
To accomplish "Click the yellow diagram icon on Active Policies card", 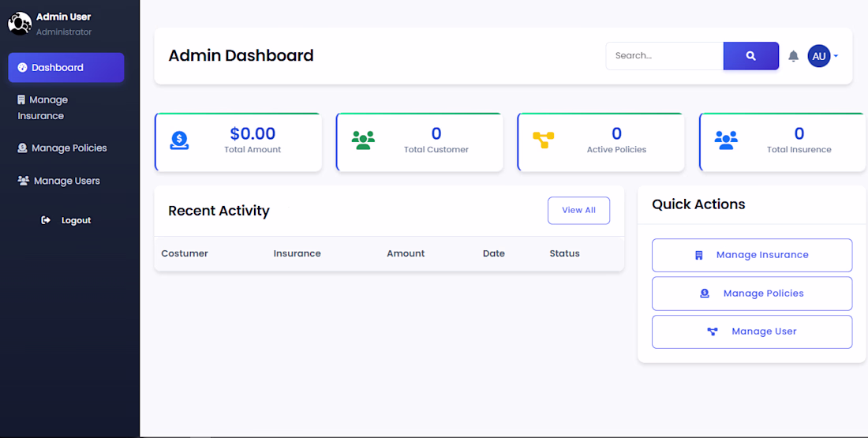I will [543, 140].
